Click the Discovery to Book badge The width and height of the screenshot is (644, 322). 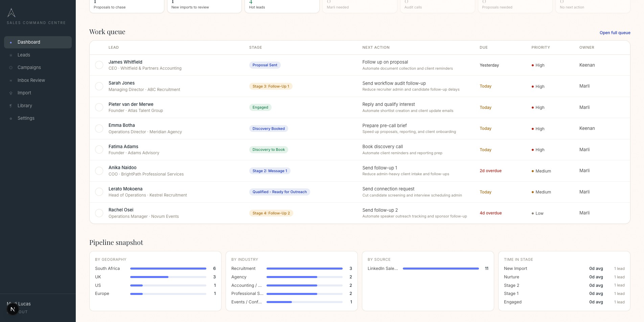pyautogui.click(x=269, y=149)
